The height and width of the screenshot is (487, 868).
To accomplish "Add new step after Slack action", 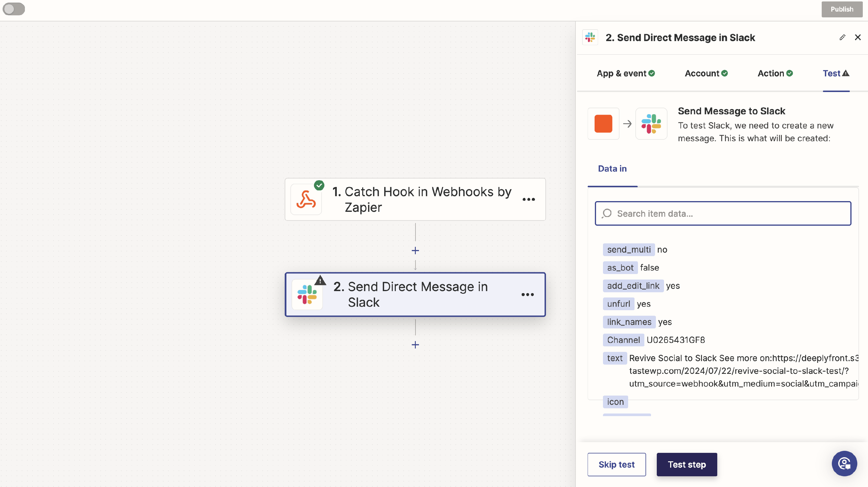I will coord(415,345).
